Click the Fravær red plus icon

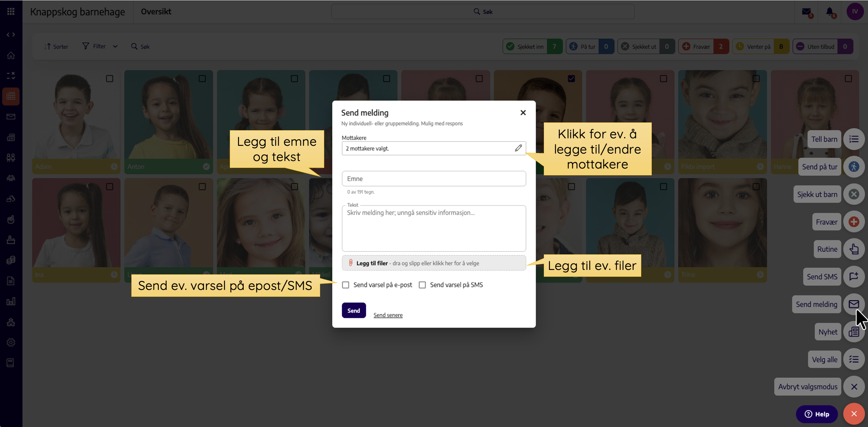click(854, 222)
